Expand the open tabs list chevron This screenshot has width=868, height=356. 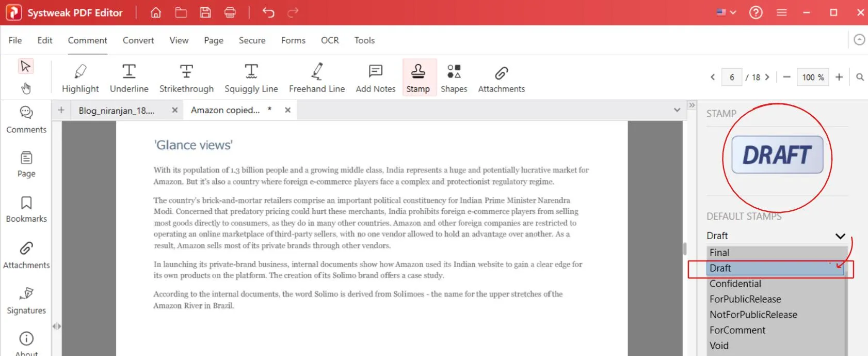tap(677, 110)
